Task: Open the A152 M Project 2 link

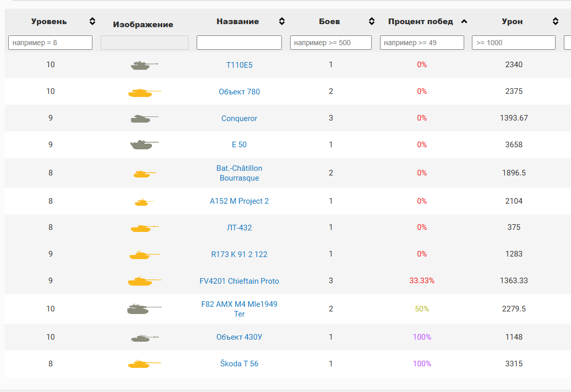Action: pos(239,201)
